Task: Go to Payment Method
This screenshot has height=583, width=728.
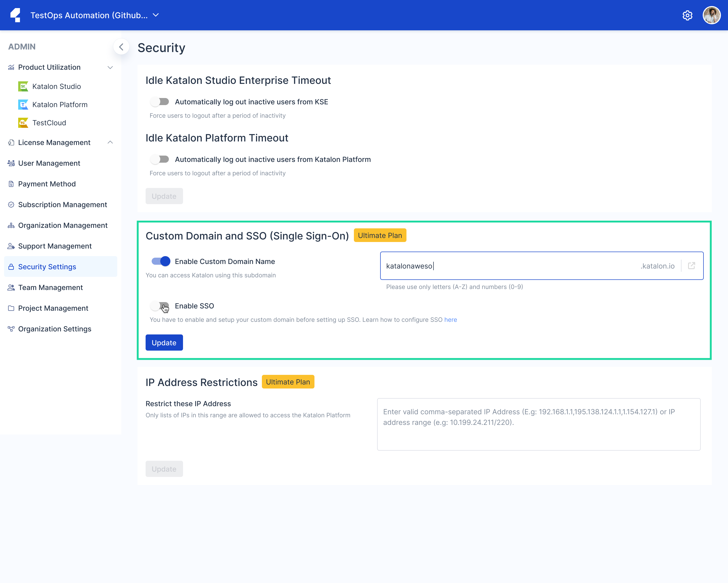Action: (47, 184)
